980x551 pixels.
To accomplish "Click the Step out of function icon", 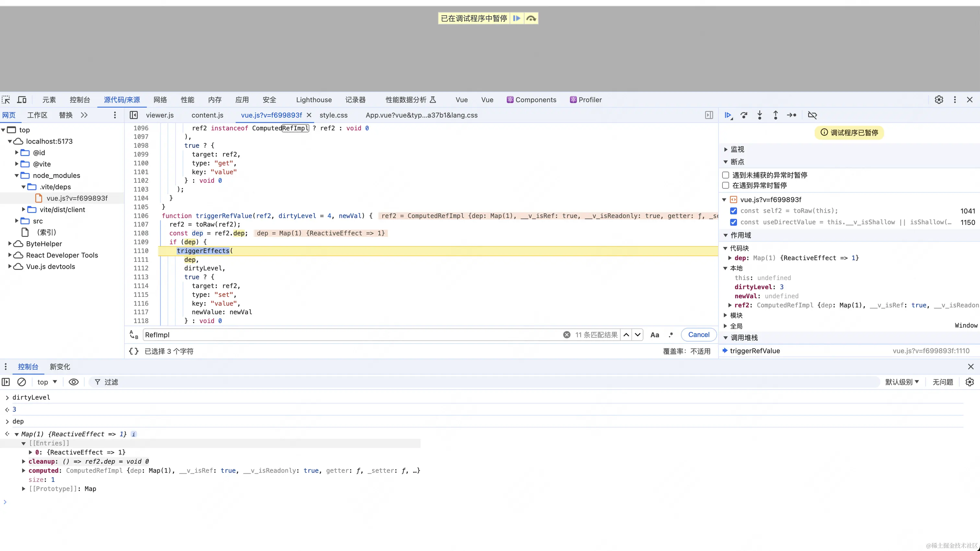I will [775, 115].
